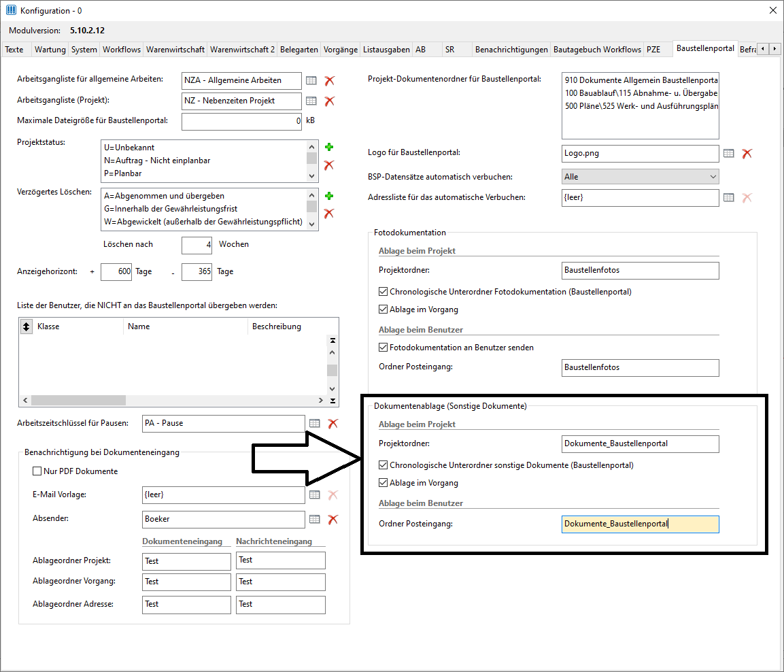This screenshot has width=784, height=672.
Task: Open lookup for Arbeitszeitschlüssel für Pausen
Action: (315, 424)
